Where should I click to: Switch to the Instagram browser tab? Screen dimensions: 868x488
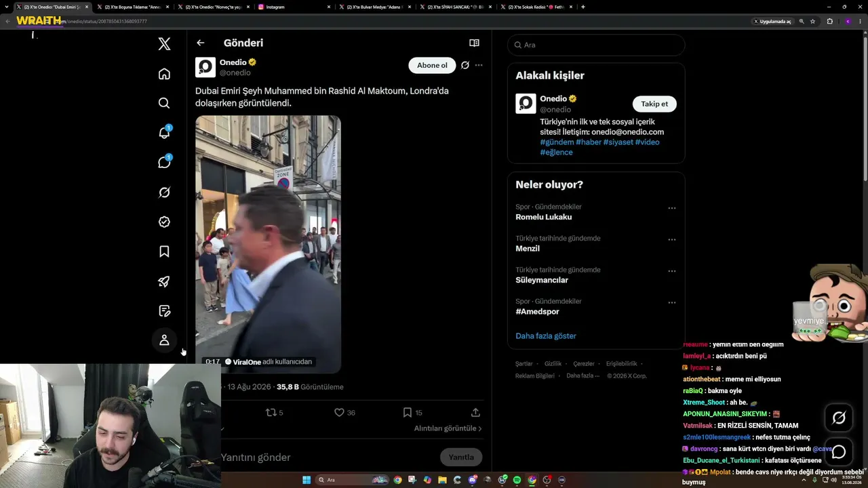[295, 7]
